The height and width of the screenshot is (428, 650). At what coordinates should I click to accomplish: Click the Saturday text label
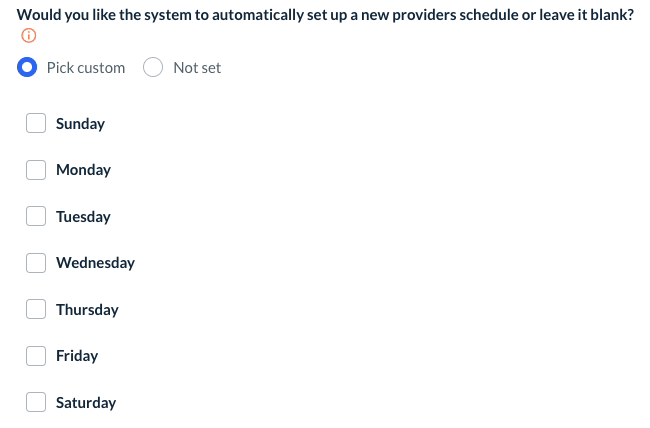click(x=86, y=403)
